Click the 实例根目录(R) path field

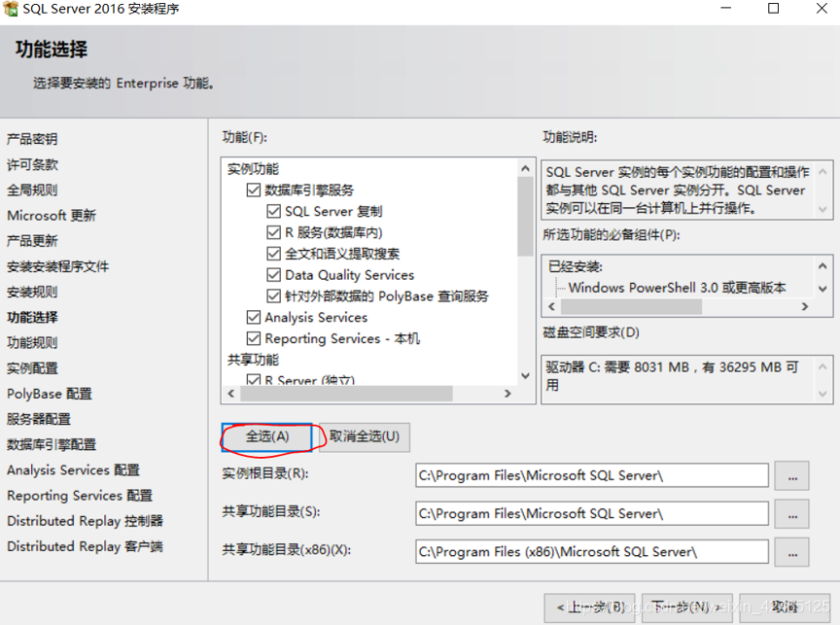click(x=592, y=475)
